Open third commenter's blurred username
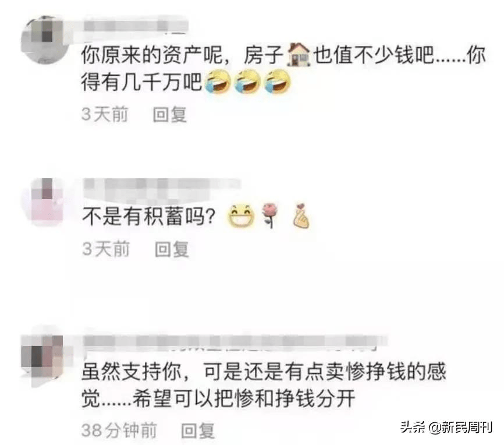504x445 pixels. (x=235, y=343)
